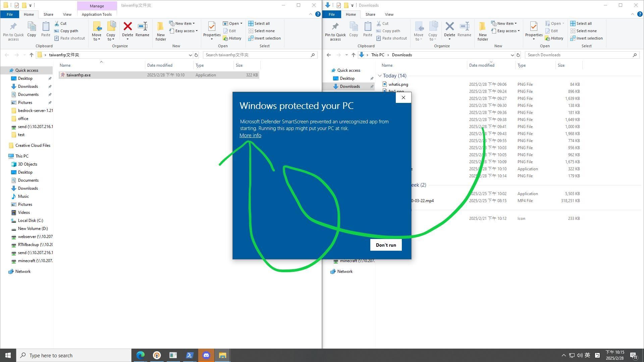Click More info link in SmartScreen dialog
644x362 pixels.
(x=250, y=135)
